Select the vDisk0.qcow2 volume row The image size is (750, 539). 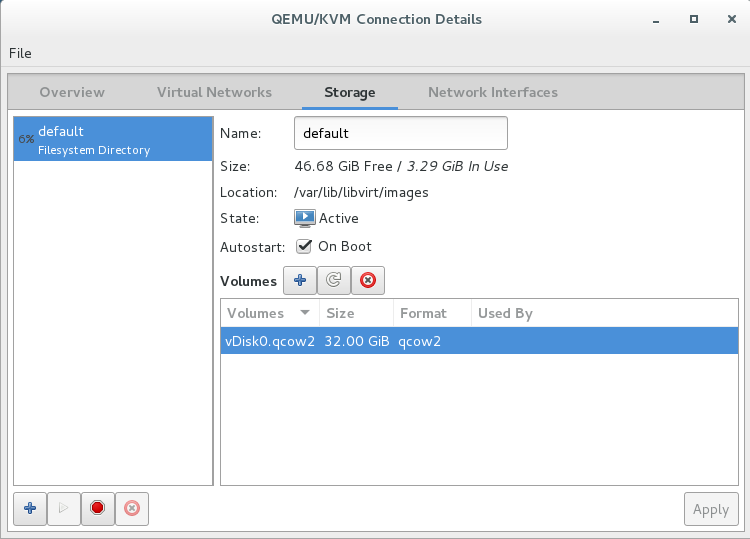pos(479,341)
